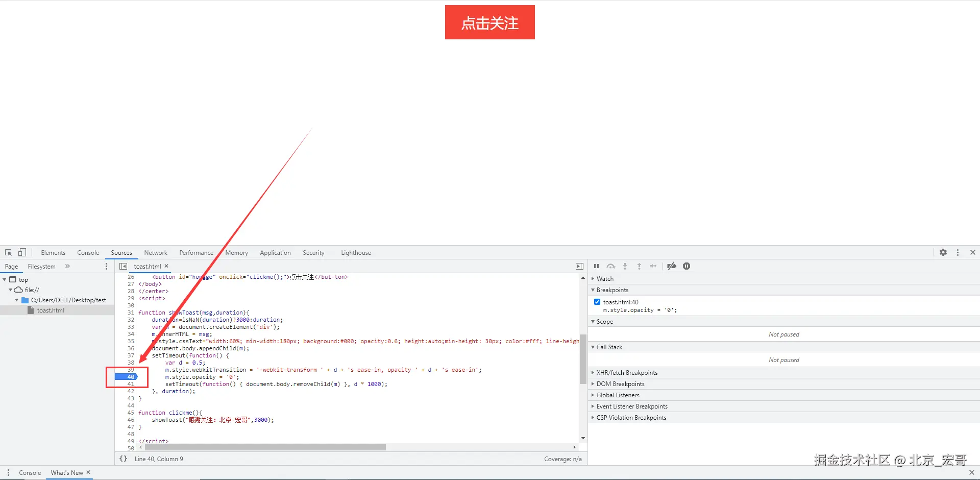Open the drawer options kebab menu
This screenshot has height=480, width=980.
8,473
